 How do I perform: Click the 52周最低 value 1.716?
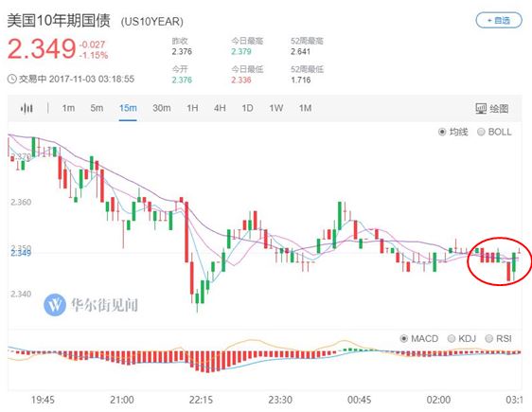(301, 81)
